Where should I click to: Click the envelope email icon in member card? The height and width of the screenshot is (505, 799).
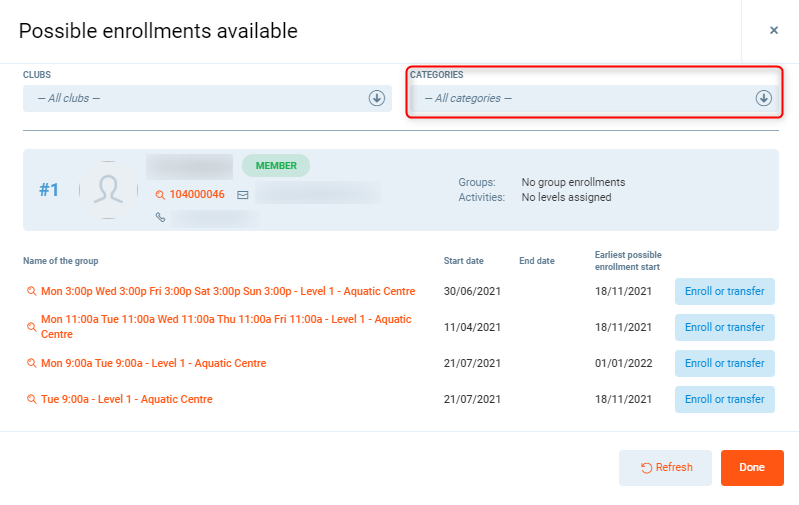coord(242,195)
